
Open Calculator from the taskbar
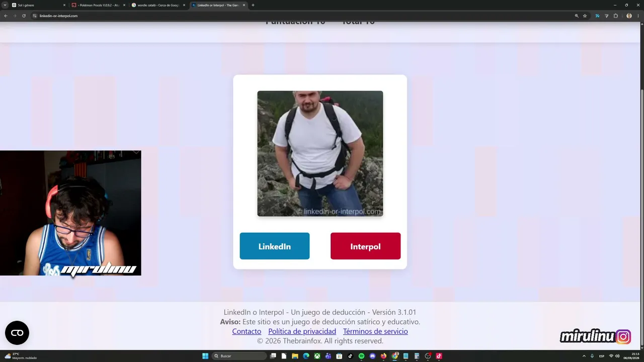[x=417, y=356]
